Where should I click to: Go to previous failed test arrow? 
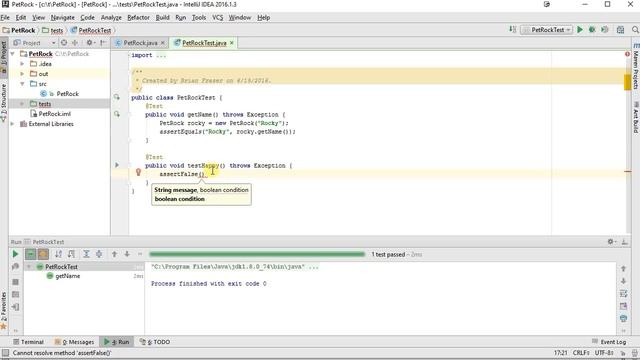(114, 254)
